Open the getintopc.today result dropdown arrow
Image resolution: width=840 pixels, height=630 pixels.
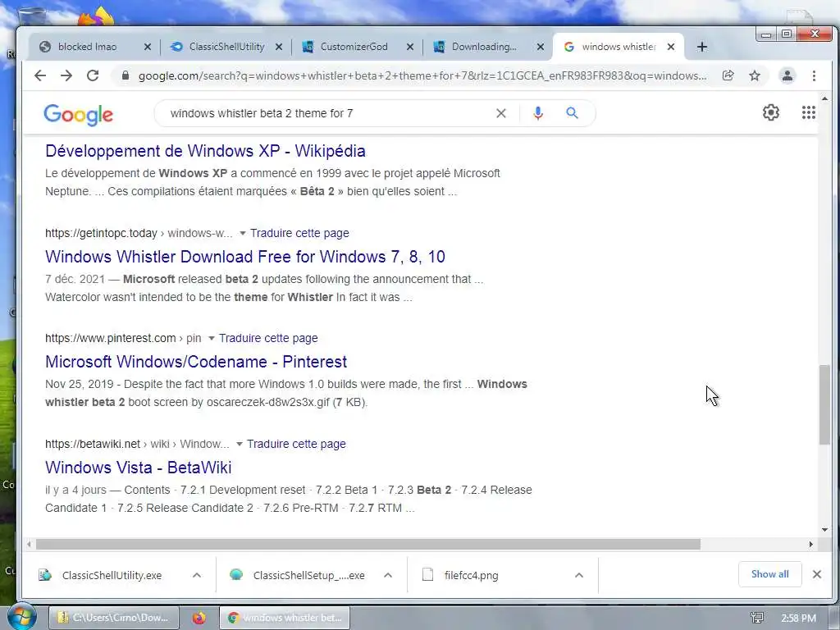point(243,234)
